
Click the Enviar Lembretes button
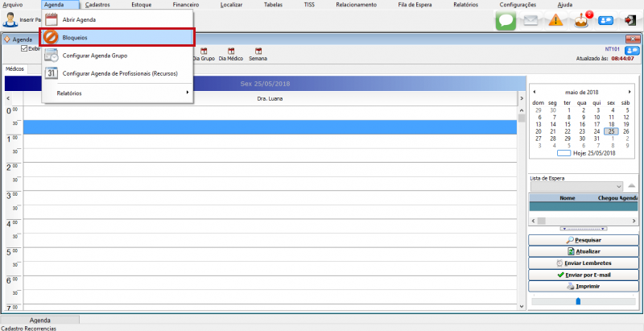point(582,263)
